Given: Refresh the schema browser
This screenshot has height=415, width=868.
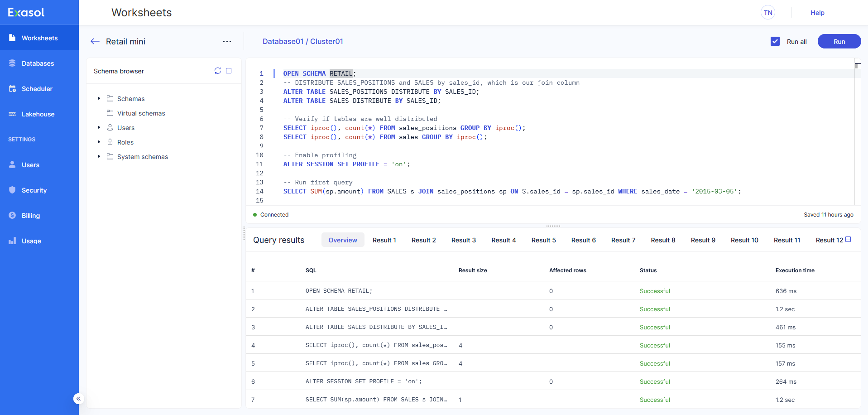Looking at the screenshot, I should (218, 71).
